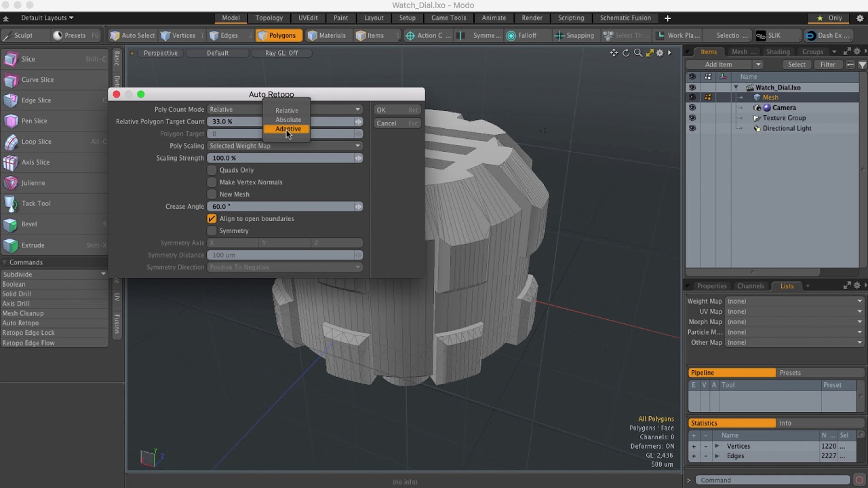
Task: Enable Make Vertex Normals checkbox
Action: [212, 182]
